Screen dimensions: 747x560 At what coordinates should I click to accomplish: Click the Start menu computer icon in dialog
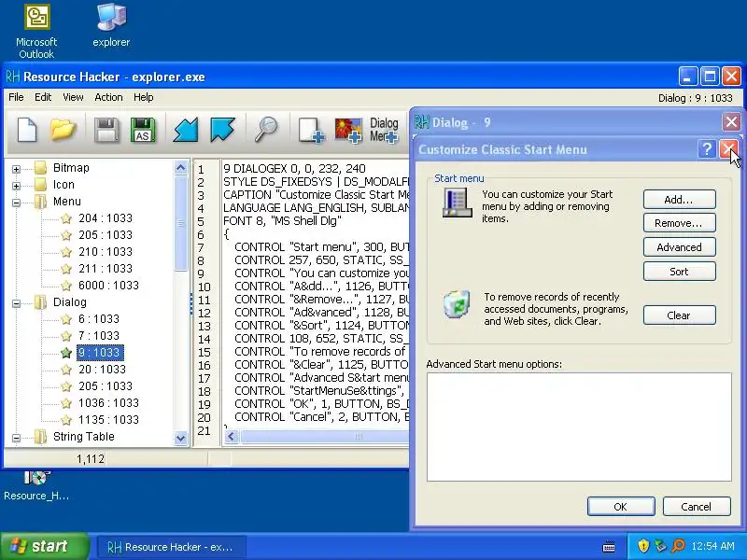pos(457,202)
